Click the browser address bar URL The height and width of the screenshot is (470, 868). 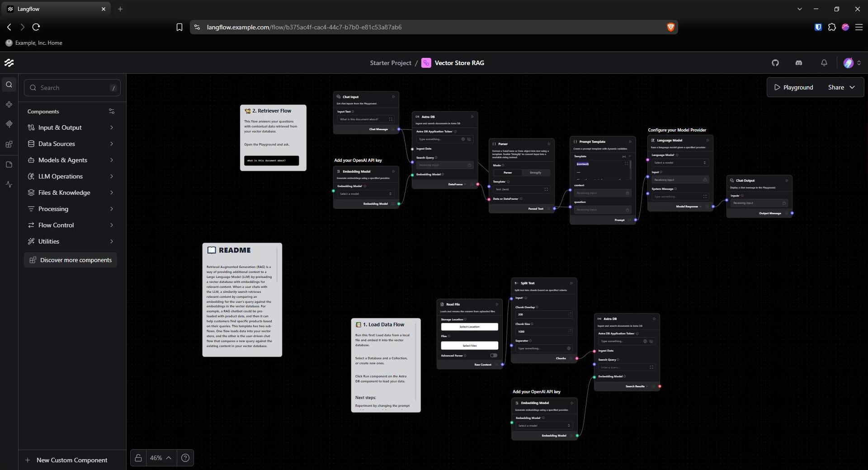pyautogui.click(x=304, y=27)
